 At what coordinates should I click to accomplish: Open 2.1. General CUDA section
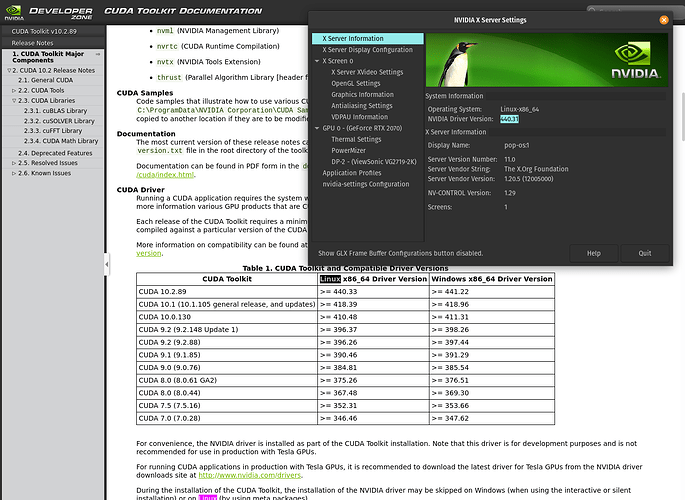click(45, 80)
